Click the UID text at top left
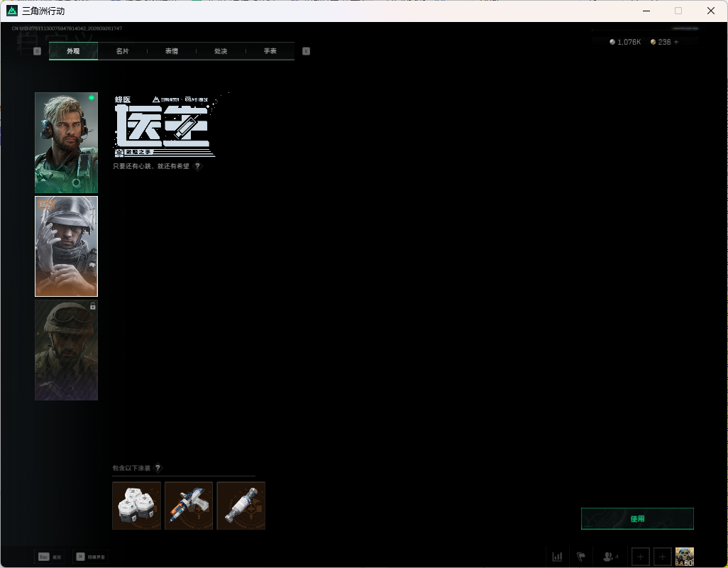 click(x=67, y=28)
